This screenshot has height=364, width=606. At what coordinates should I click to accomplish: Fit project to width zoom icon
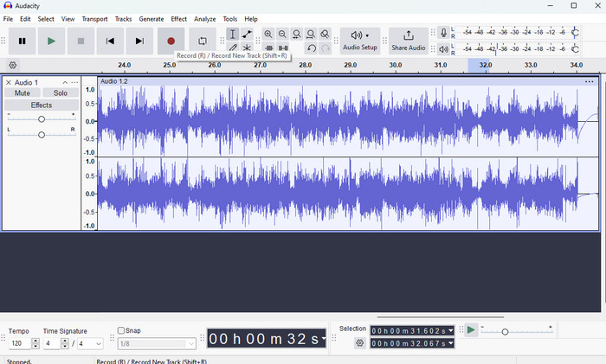coord(310,34)
